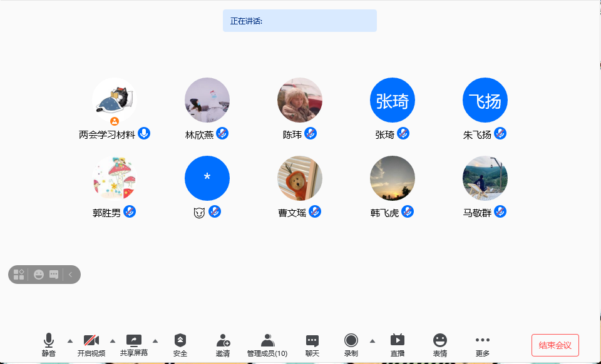Toggle muted mic icon beside 张琦 name
601x364 pixels.
coord(403,134)
